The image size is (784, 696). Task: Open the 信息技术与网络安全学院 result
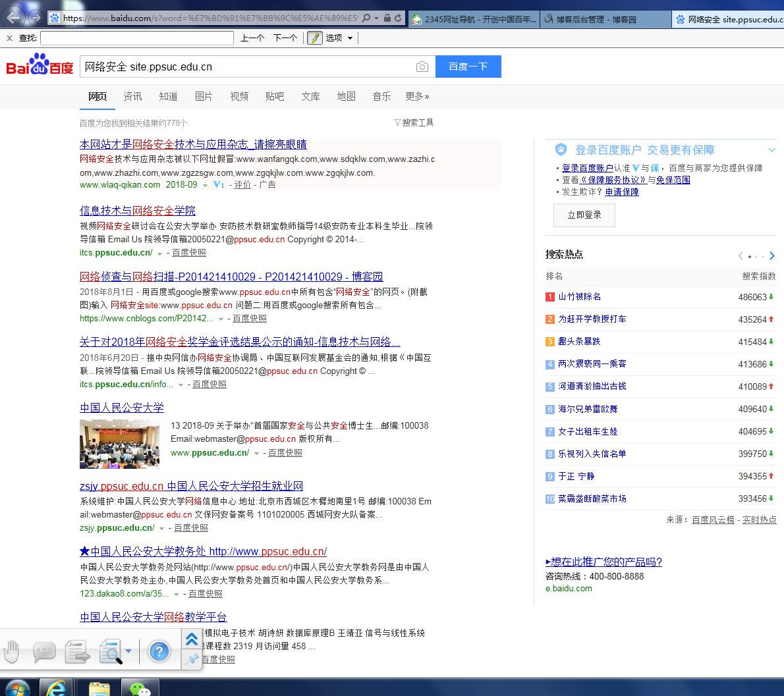tap(138, 210)
